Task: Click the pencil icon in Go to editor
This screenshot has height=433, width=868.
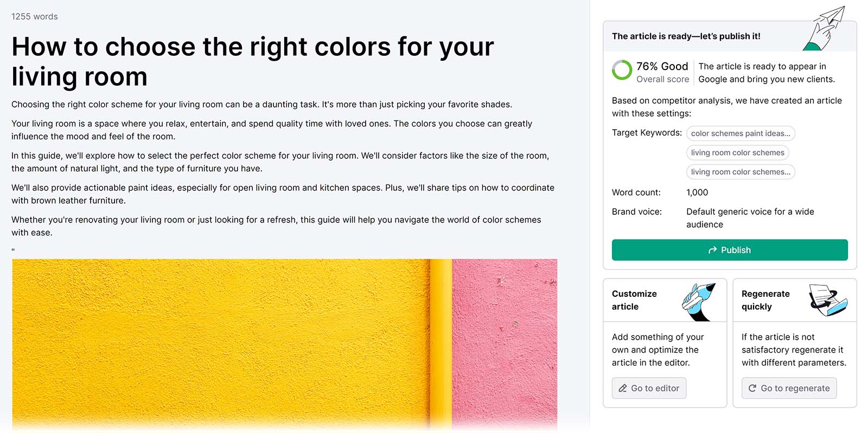Action: click(x=623, y=389)
